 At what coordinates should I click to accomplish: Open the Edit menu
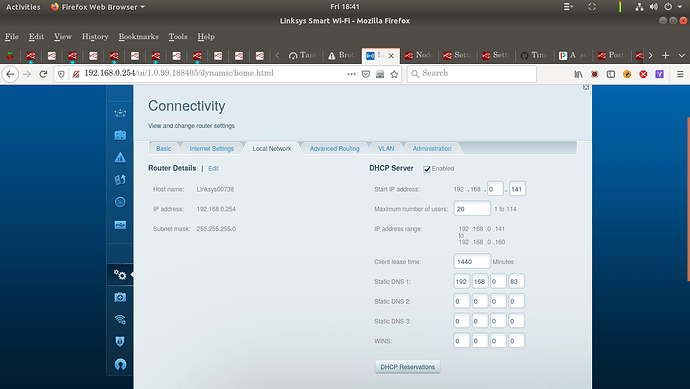pos(36,37)
